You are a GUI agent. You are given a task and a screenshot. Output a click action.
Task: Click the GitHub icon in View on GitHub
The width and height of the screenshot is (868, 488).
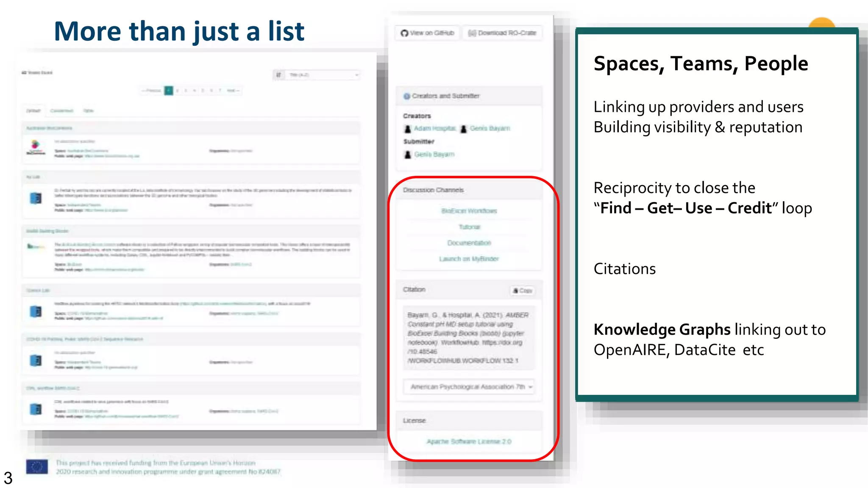pos(404,33)
